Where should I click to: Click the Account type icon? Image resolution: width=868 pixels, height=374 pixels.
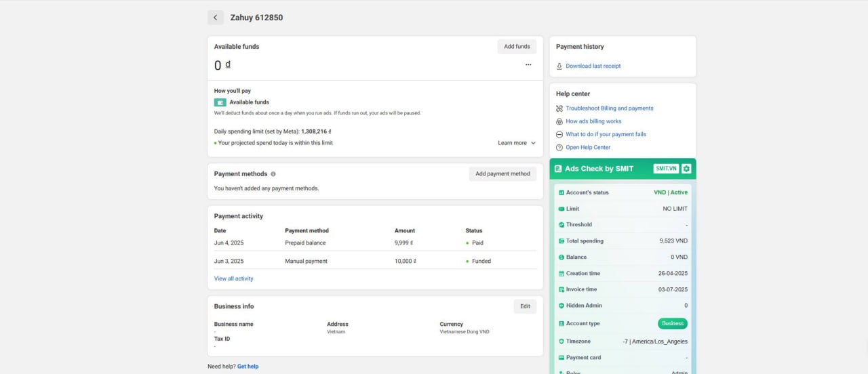click(x=561, y=324)
